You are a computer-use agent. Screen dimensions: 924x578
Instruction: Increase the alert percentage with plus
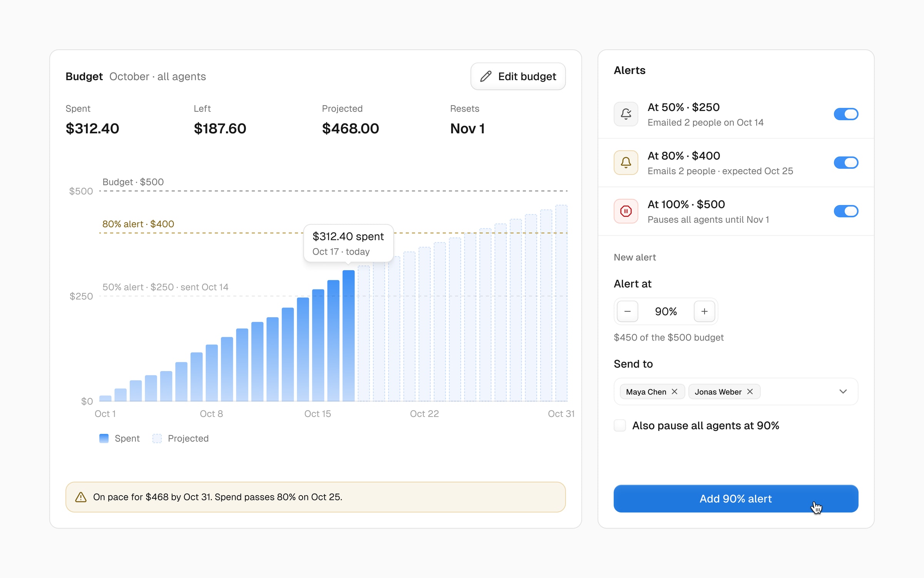(705, 311)
